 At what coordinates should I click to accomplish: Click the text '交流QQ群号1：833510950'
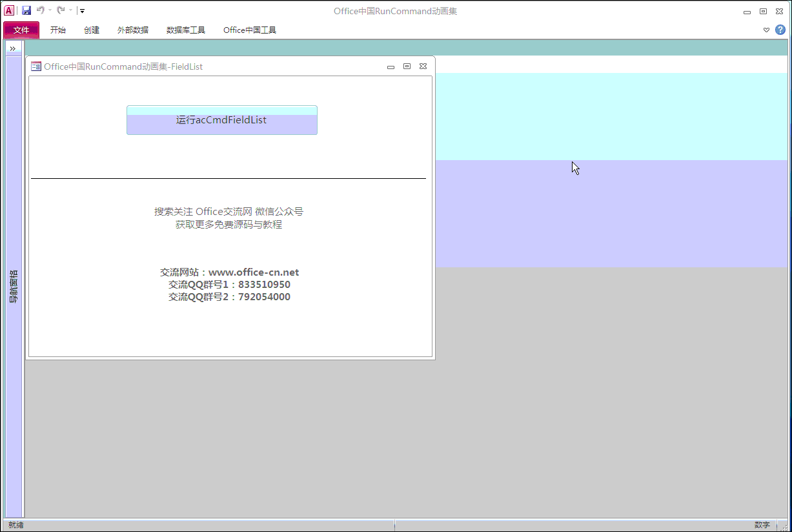tap(229, 285)
